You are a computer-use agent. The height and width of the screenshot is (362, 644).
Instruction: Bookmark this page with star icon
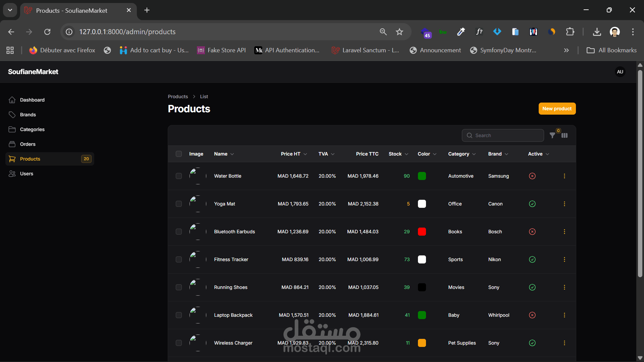coord(399,32)
